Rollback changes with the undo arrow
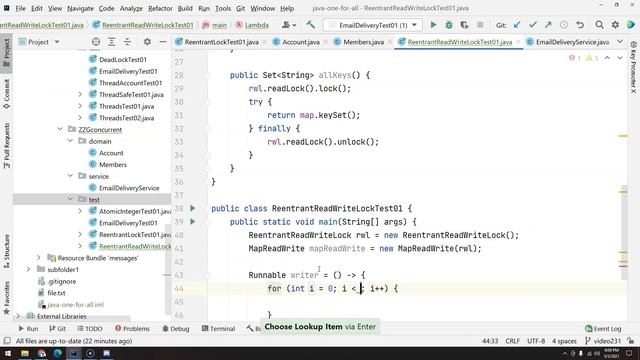The width and height of the screenshot is (640, 360). point(580,25)
